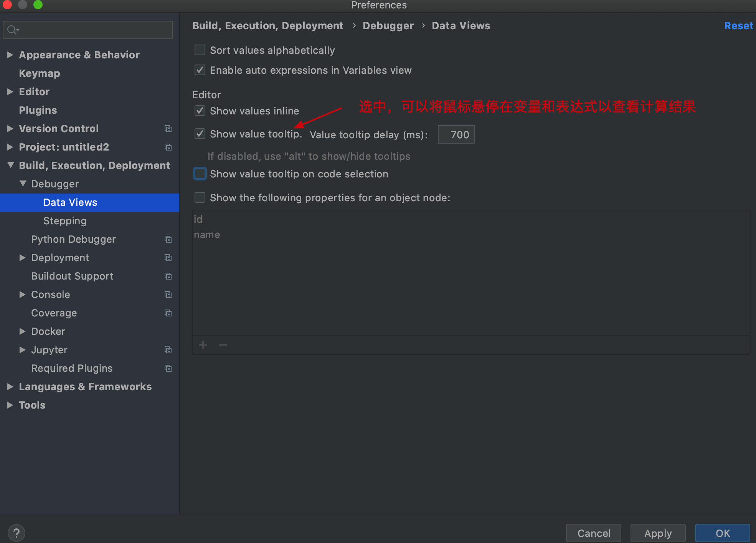Click the project-level icon beside Version Control
The width and height of the screenshot is (756, 543).
pyautogui.click(x=168, y=129)
